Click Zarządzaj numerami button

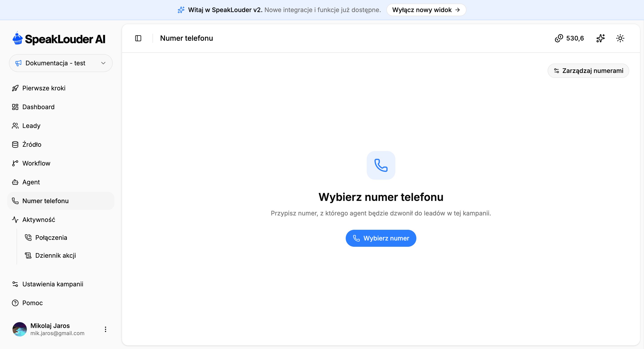coord(588,70)
